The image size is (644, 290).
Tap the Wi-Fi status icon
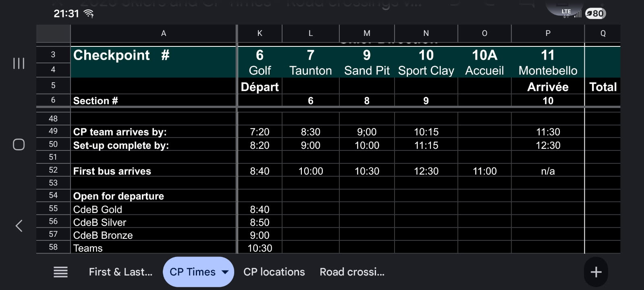click(88, 14)
